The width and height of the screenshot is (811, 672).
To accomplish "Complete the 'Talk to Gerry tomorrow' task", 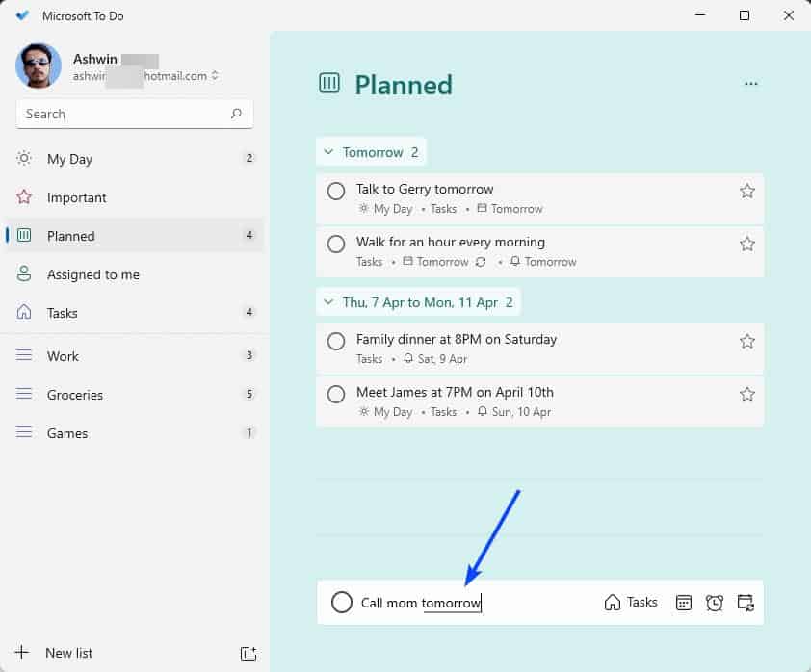I will pos(336,191).
